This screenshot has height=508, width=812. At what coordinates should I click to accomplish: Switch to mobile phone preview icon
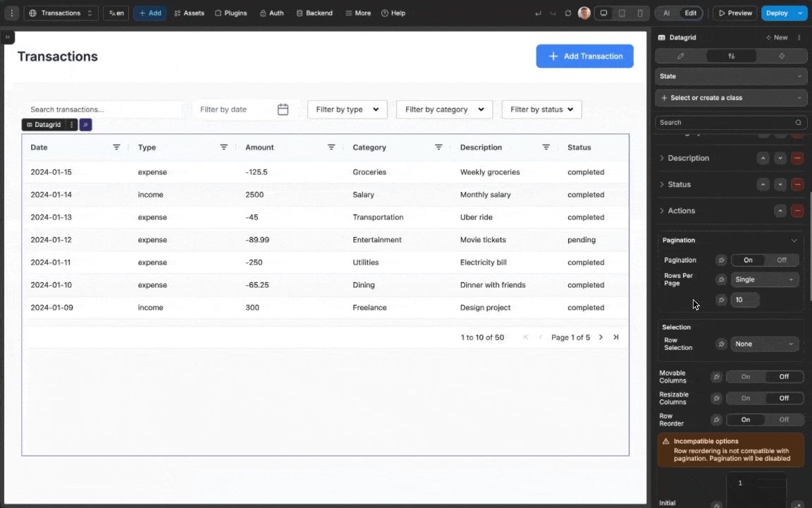[639, 13]
